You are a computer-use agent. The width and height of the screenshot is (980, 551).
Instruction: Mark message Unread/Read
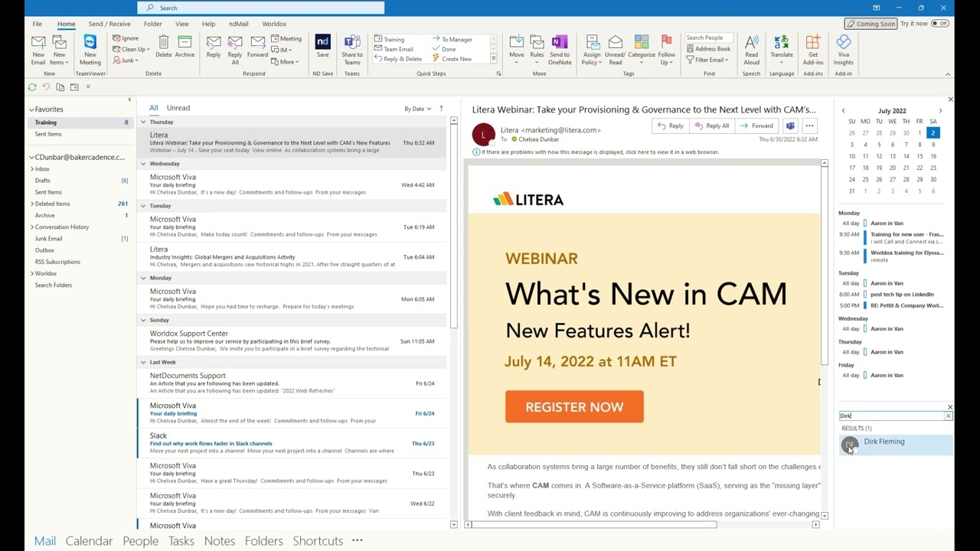615,50
